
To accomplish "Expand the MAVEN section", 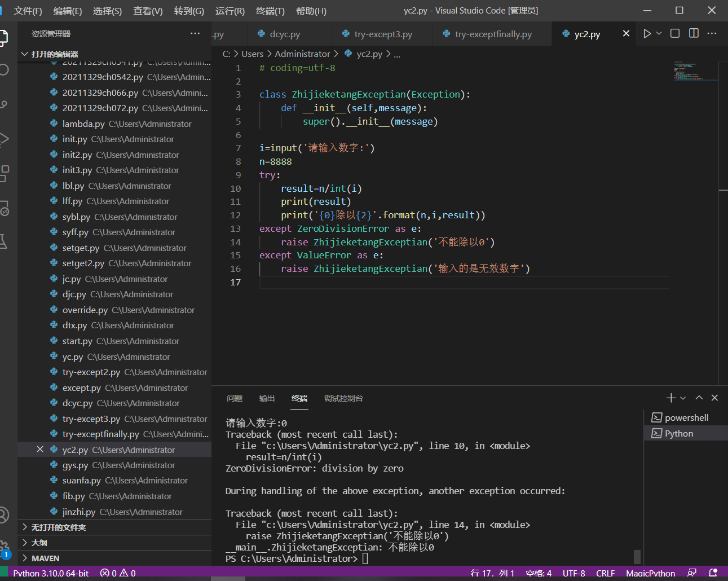I will (45, 558).
